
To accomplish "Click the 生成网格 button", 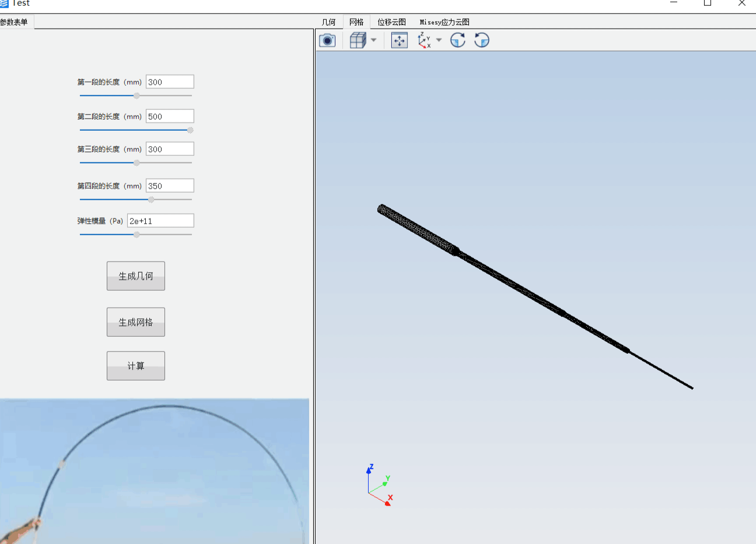I will [x=136, y=322].
